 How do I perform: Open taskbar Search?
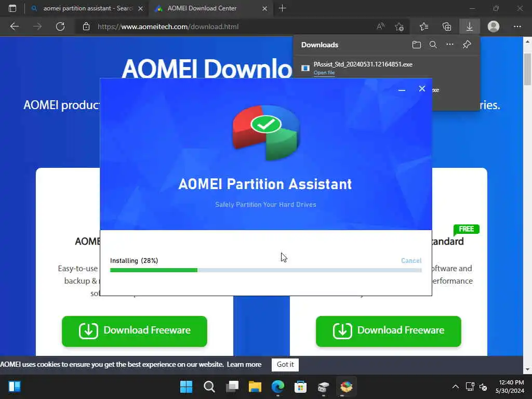209,387
